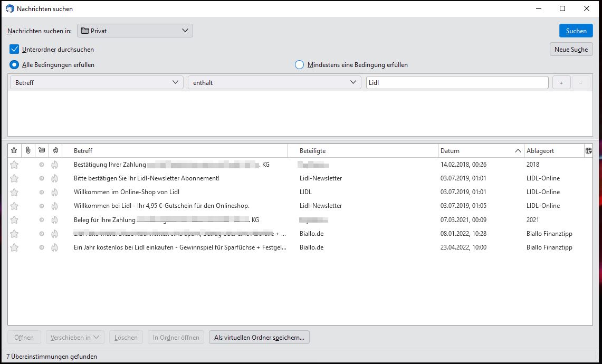Star the 'Willkommen im Online-Shop von Lidl' message
The width and height of the screenshot is (602, 364).
pos(14,192)
